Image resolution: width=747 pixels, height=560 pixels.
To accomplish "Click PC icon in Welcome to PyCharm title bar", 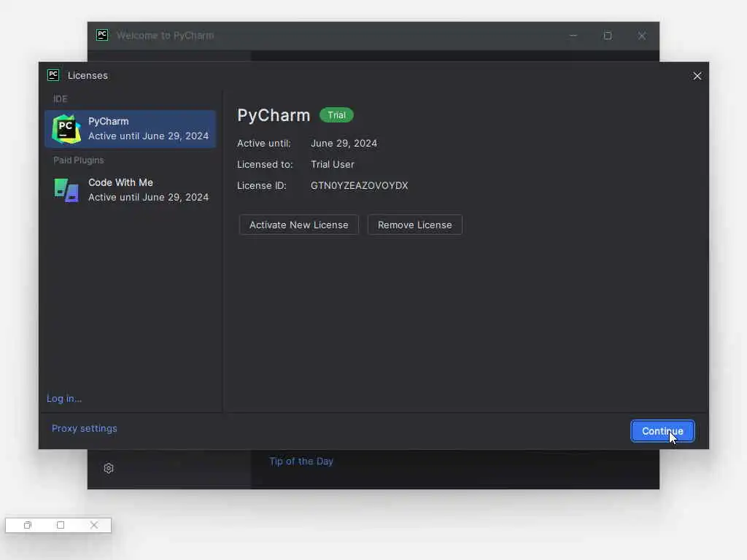I will coord(102,35).
